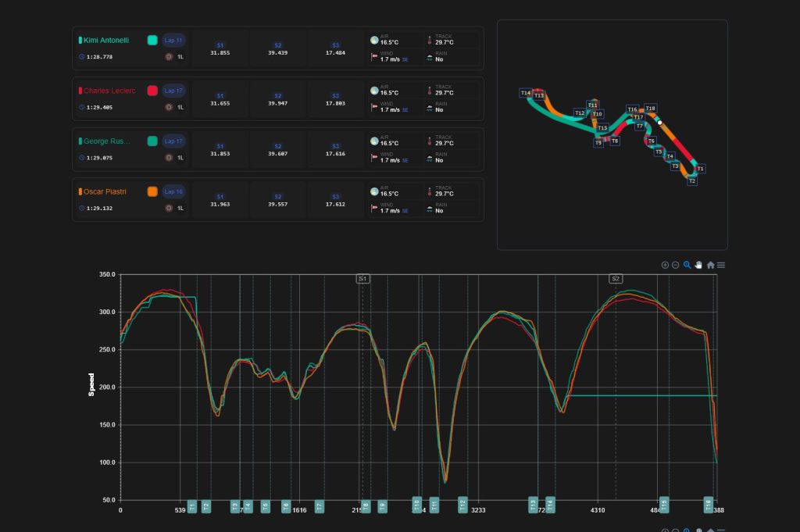800x532 pixels.
Task: Click Kimi Antonelli's teal color swatch
Action: click(152, 41)
